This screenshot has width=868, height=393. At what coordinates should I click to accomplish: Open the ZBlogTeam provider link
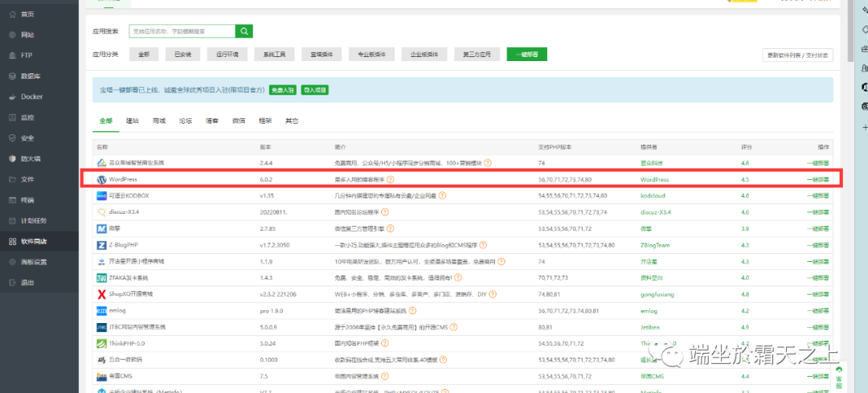655,244
